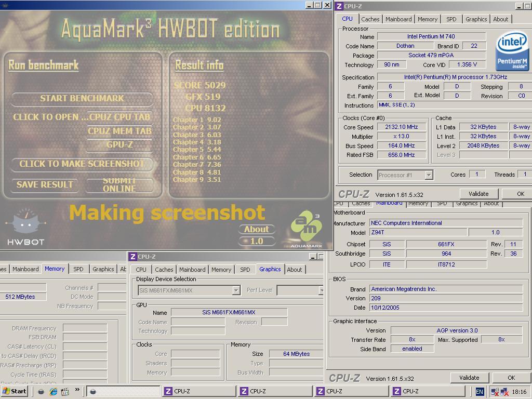Click OK in the Mainboard CPU-Z window
The width and height of the screenshot is (532, 399).
[511, 378]
